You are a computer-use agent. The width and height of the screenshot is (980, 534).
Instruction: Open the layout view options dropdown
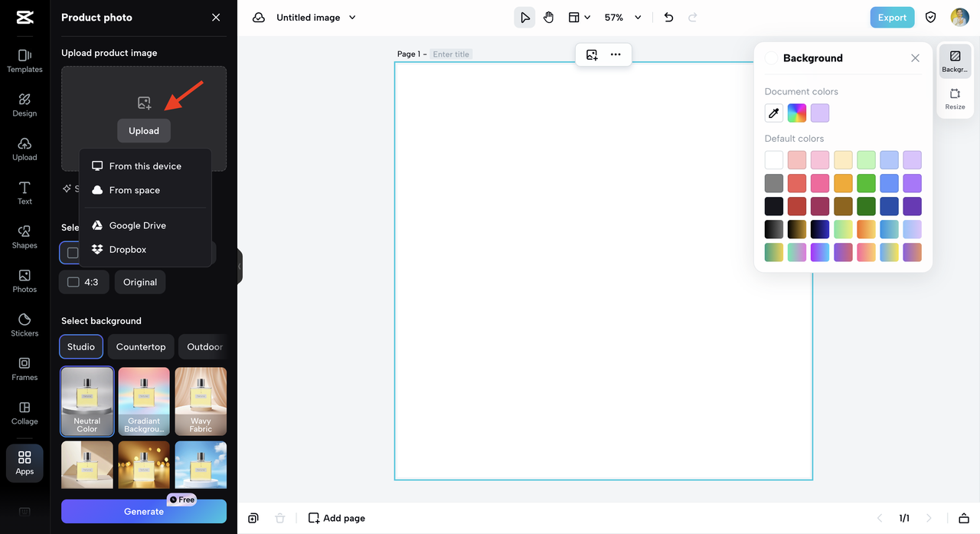pyautogui.click(x=579, y=18)
